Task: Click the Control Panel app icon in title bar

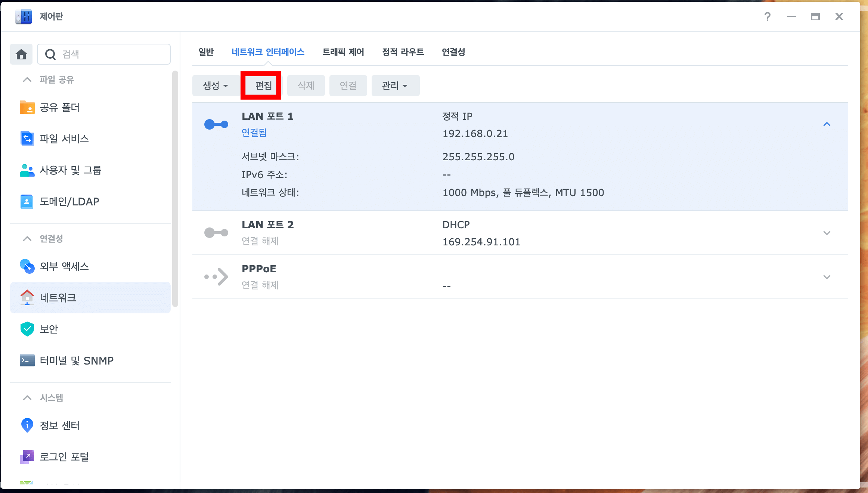Action: tap(24, 16)
